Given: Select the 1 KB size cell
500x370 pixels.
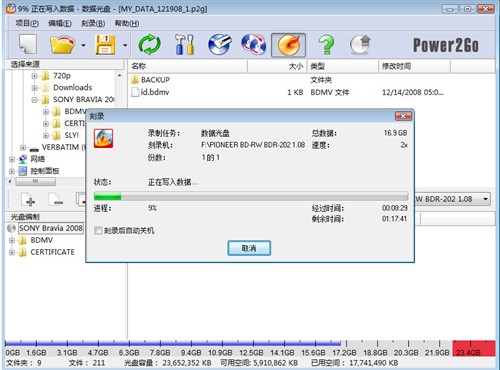Looking at the screenshot, I should (x=295, y=92).
